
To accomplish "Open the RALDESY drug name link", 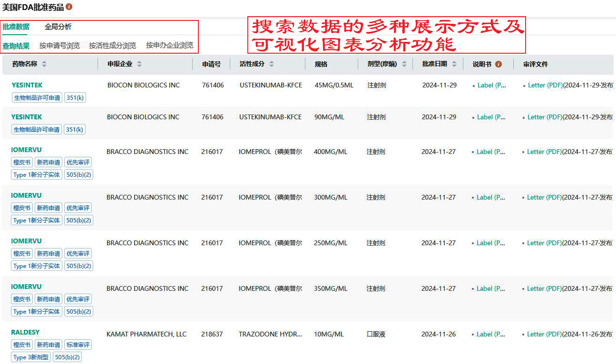I will (x=25, y=333).
